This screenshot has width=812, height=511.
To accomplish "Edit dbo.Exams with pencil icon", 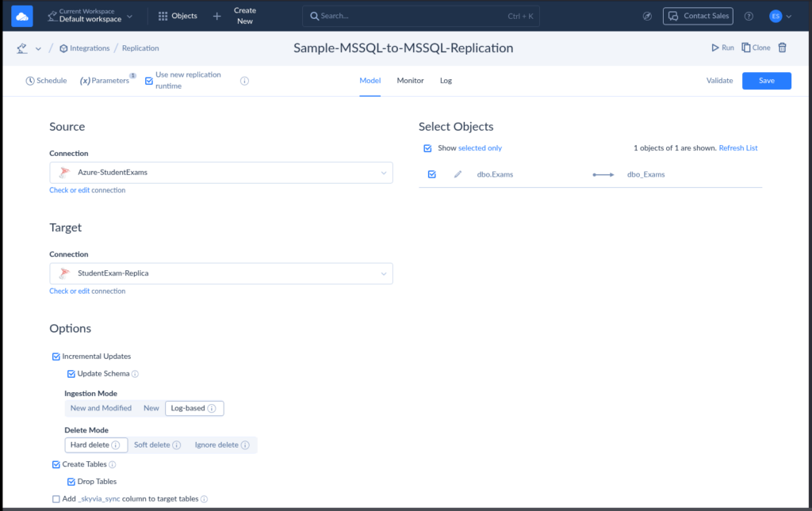I will pyautogui.click(x=458, y=174).
